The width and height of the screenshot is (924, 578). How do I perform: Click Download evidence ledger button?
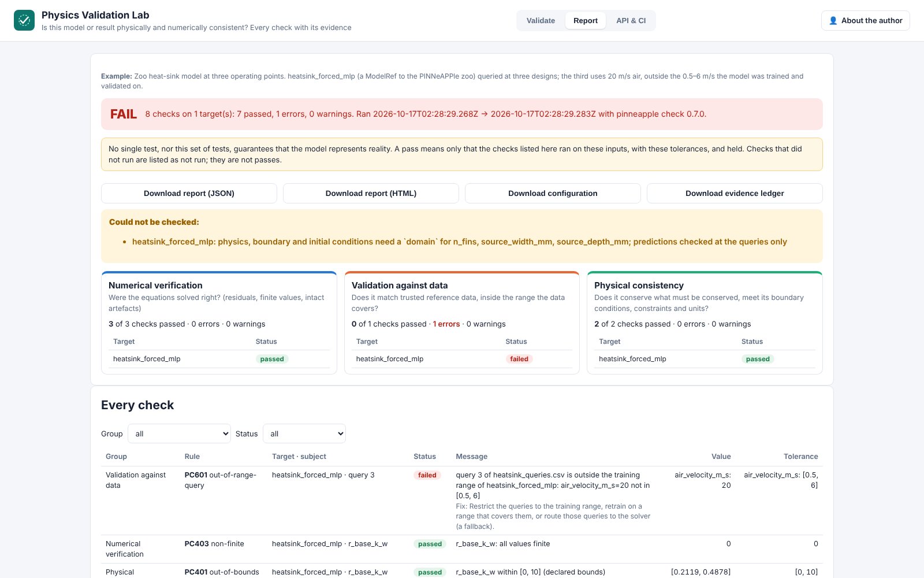click(735, 193)
